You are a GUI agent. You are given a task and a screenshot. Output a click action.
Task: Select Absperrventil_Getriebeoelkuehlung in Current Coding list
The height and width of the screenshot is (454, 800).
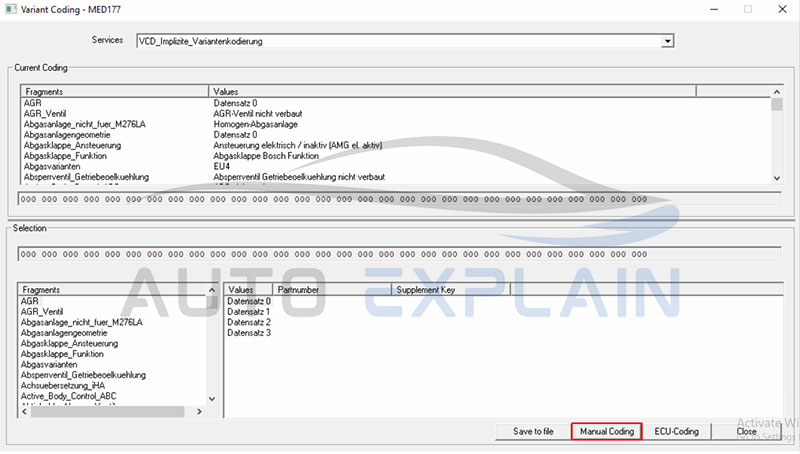[x=86, y=177]
